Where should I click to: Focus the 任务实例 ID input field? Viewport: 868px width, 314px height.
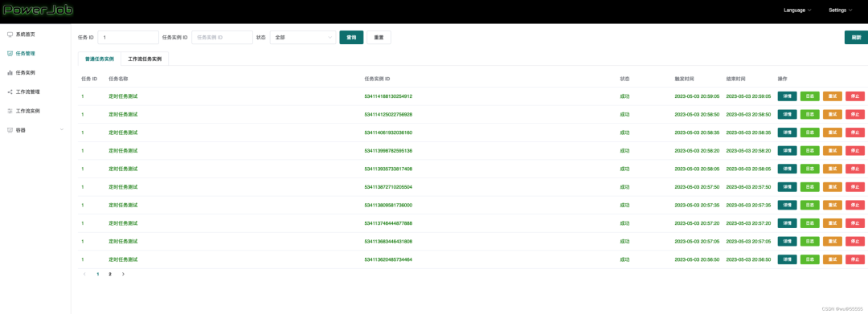pyautogui.click(x=222, y=38)
